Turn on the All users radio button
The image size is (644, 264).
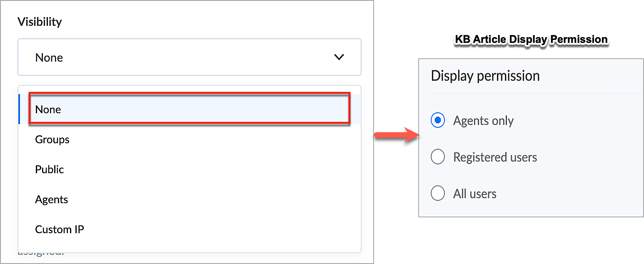click(438, 194)
